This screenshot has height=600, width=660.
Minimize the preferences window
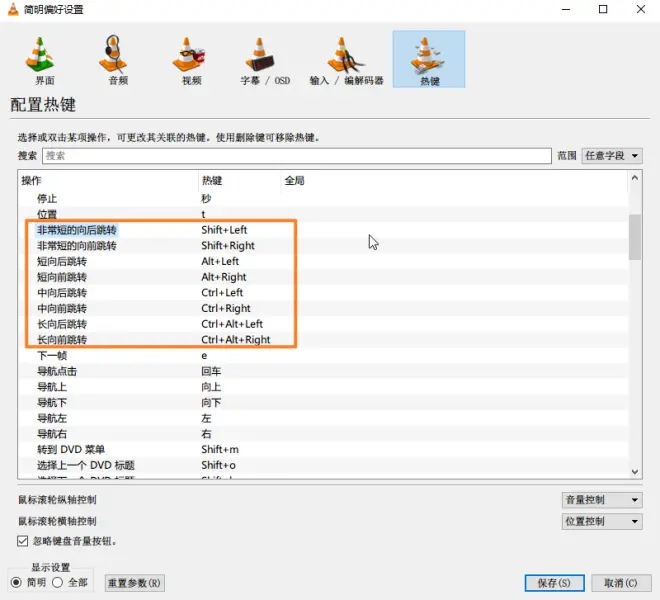point(566,9)
